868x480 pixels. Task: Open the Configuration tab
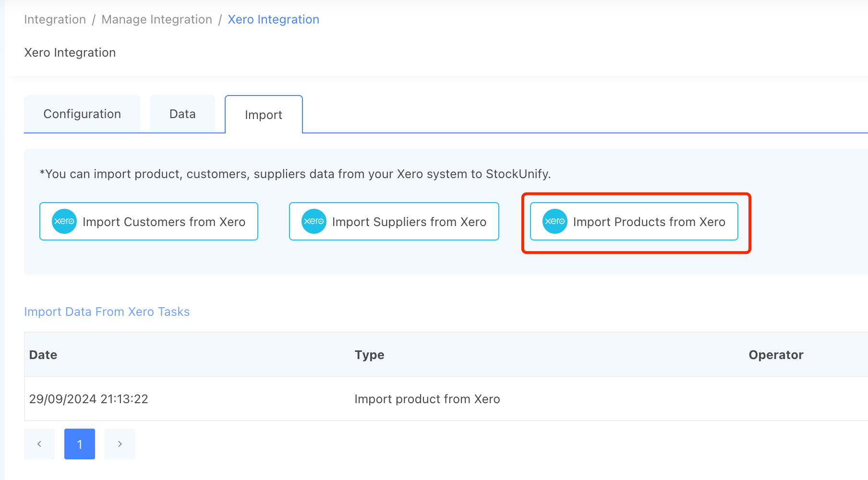[x=82, y=114]
